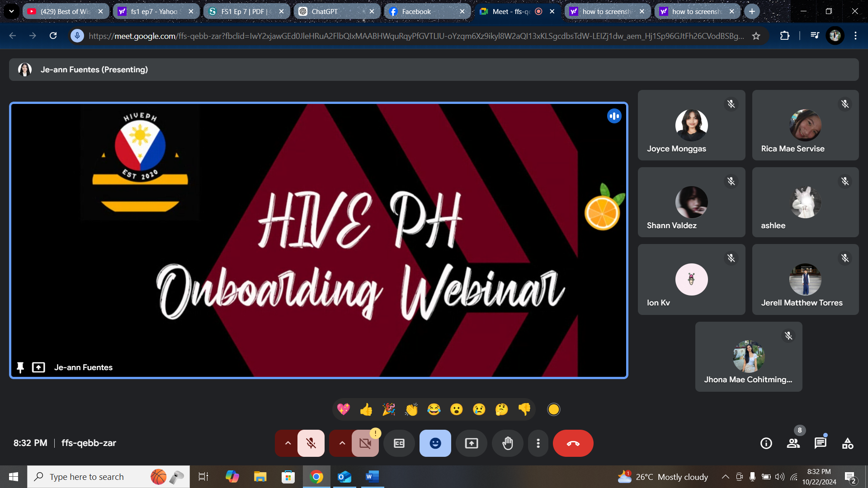Click presentation share icon beside Je-ann Fuentes

pyautogui.click(x=38, y=367)
